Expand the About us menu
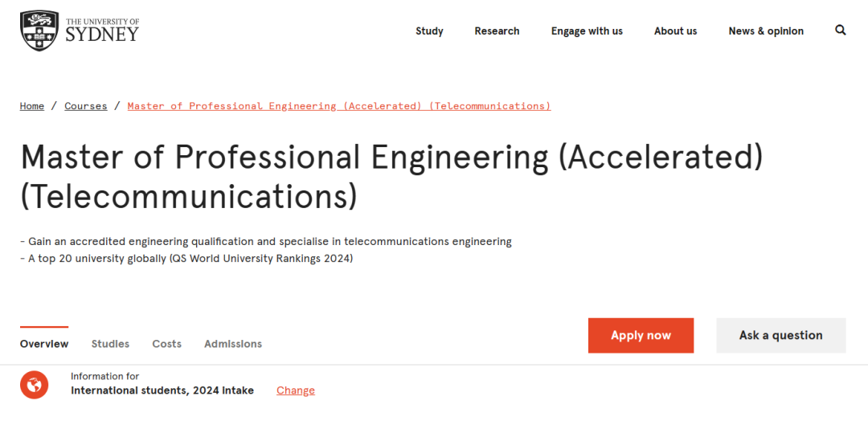This screenshot has width=868, height=421. point(675,31)
